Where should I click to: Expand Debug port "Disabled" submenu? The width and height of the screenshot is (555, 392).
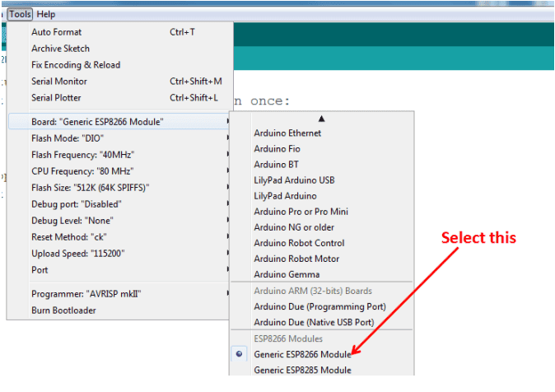(x=119, y=204)
